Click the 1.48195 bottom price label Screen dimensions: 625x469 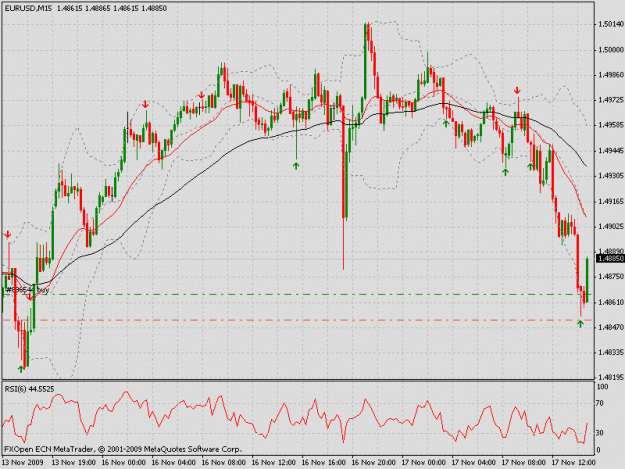(610, 377)
